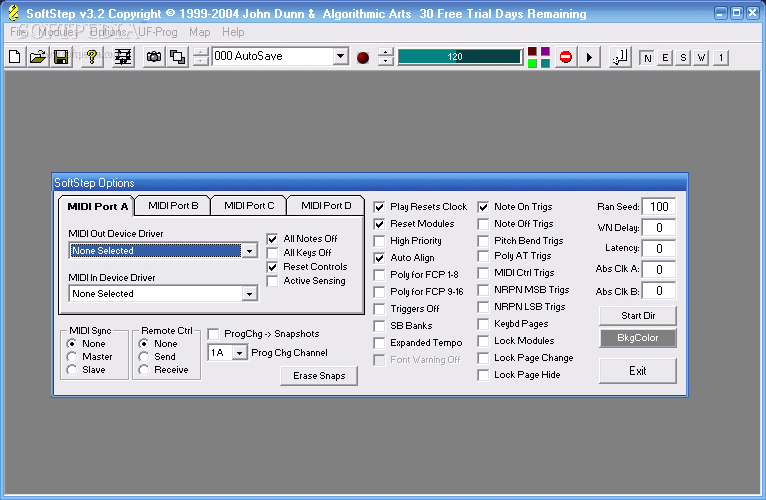Click the dark red color square
The image size is (766, 500).
pos(532,51)
